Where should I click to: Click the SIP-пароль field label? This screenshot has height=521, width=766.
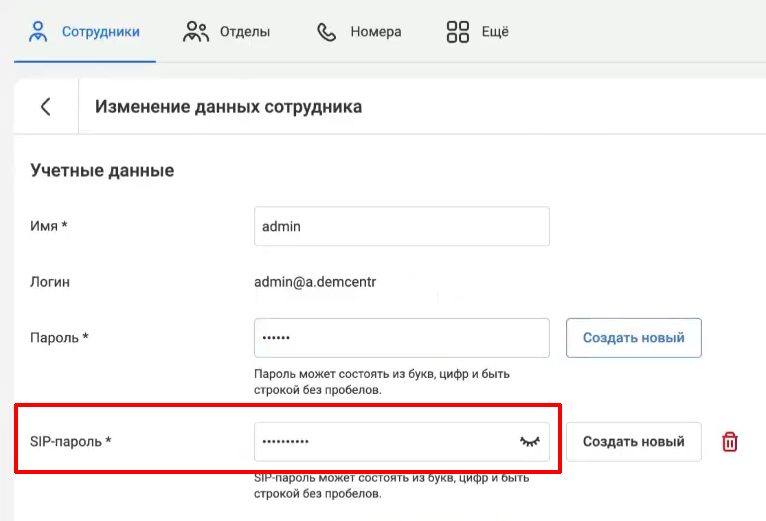pos(70,441)
